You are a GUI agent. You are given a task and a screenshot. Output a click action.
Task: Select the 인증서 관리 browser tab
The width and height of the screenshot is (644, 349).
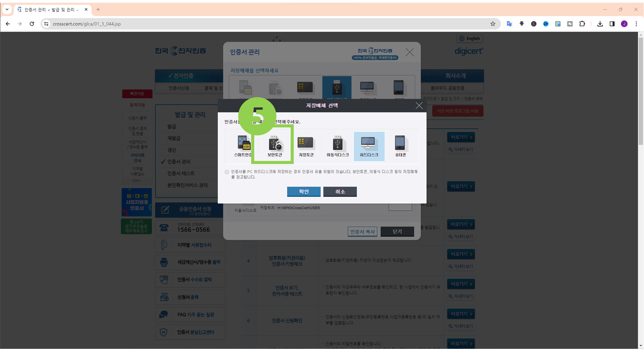pyautogui.click(x=50, y=10)
